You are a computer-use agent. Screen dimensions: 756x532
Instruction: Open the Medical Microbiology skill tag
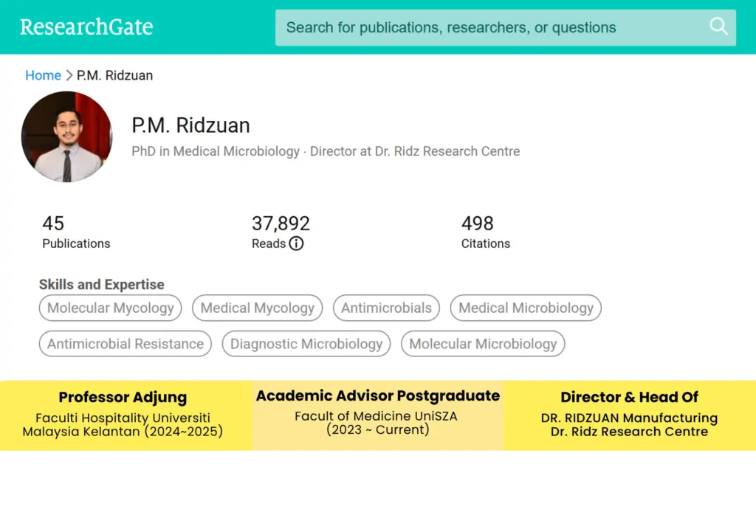(526, 308)
